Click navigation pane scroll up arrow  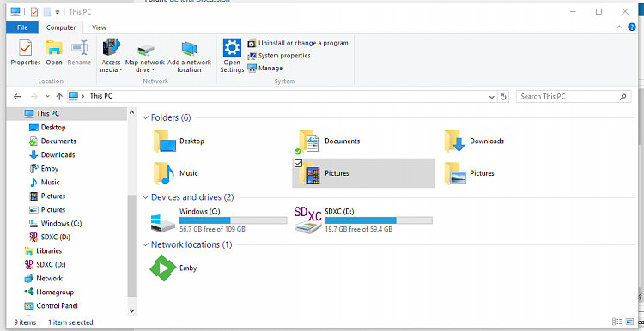132,112
